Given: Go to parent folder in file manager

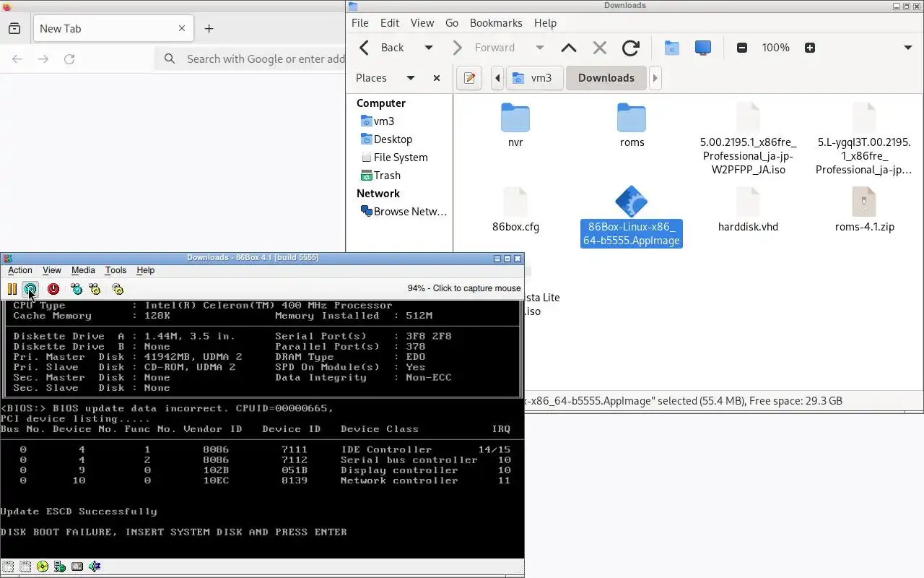Looking at the screenshot, I should pyautogui.click(x=569, y=48).
